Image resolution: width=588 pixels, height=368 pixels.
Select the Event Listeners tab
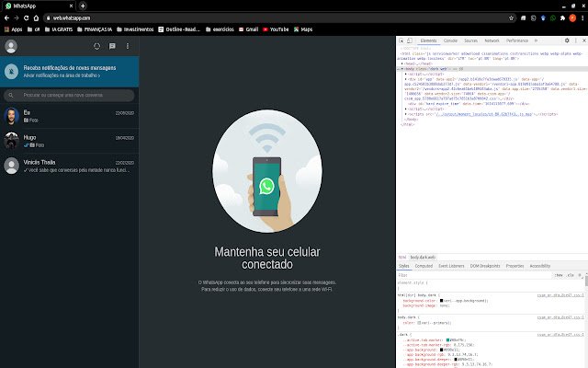451,266
